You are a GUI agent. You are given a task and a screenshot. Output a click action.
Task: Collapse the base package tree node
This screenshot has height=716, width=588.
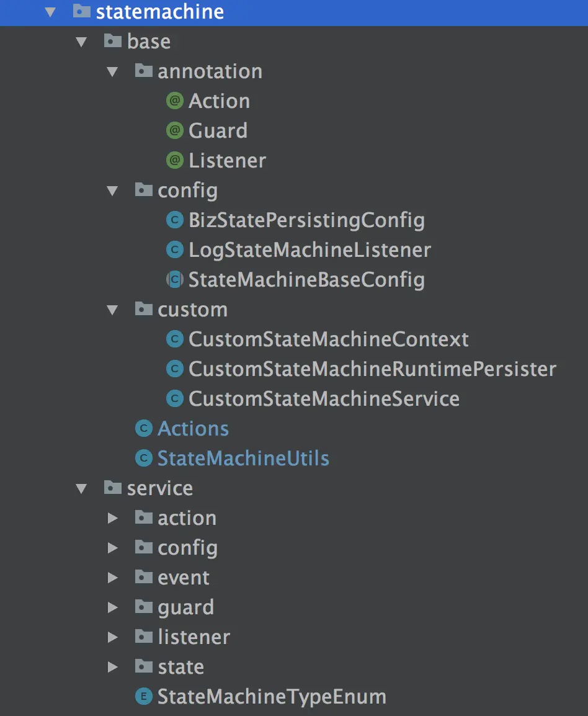click(82, 42)
